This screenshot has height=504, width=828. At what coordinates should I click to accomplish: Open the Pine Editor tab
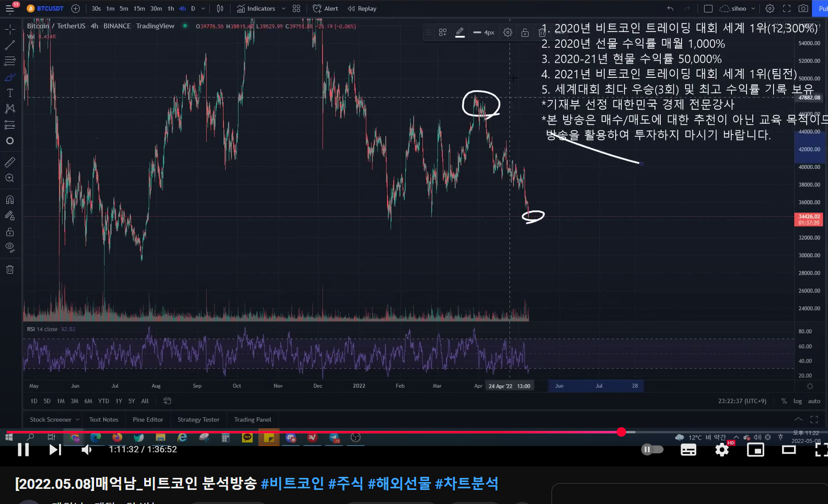coord(148,419)
